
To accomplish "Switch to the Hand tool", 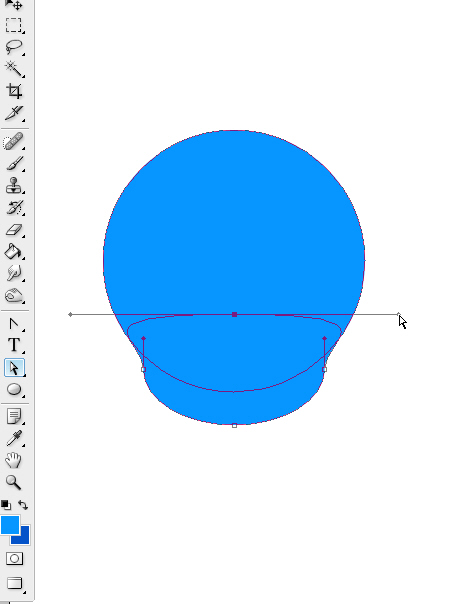I will 14,460.
